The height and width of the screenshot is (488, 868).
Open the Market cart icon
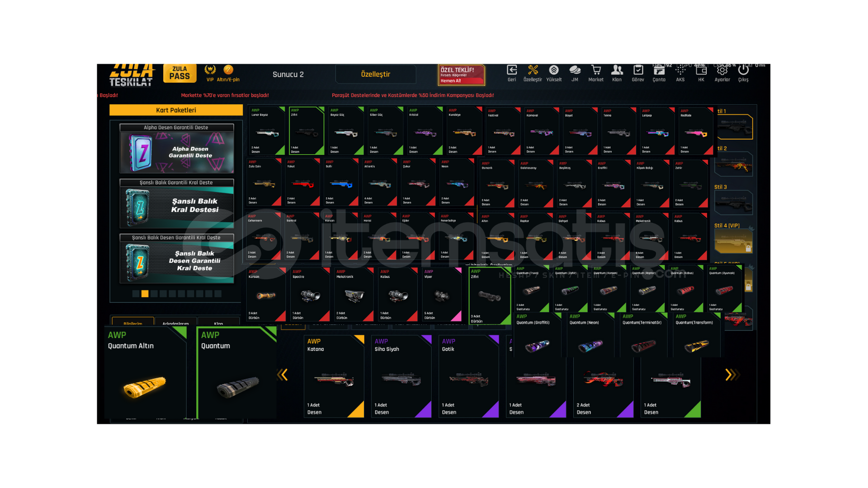(x=596, y=73)
